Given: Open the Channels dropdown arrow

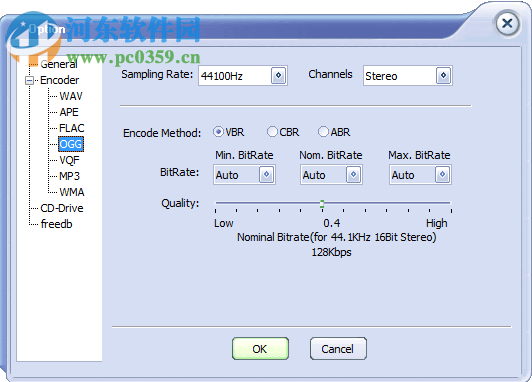Looking at the screenshot, I should pos(443,75).
